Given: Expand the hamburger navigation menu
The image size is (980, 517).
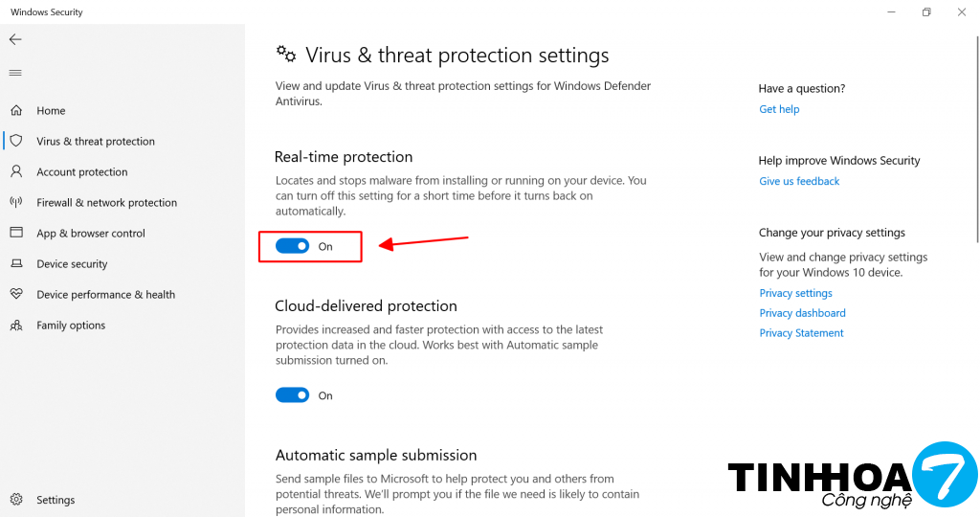Looking at the screenshot, I should pyautogui.click(x=15, y=73).
